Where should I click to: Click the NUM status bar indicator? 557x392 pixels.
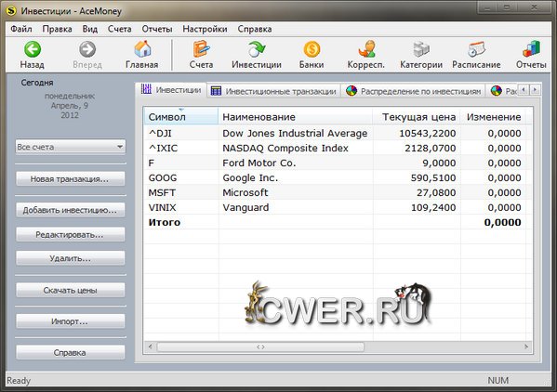tap(498, 381)
